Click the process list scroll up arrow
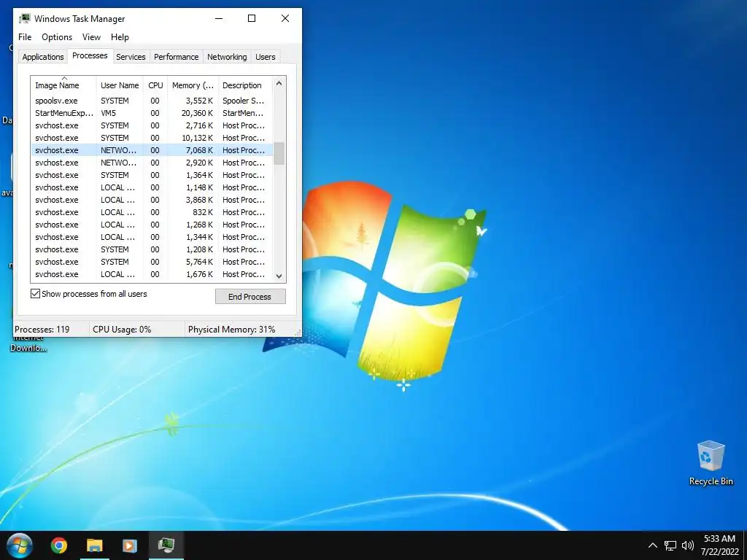The width and height of the screenshot is (747, 560). [x=279, y=83]
